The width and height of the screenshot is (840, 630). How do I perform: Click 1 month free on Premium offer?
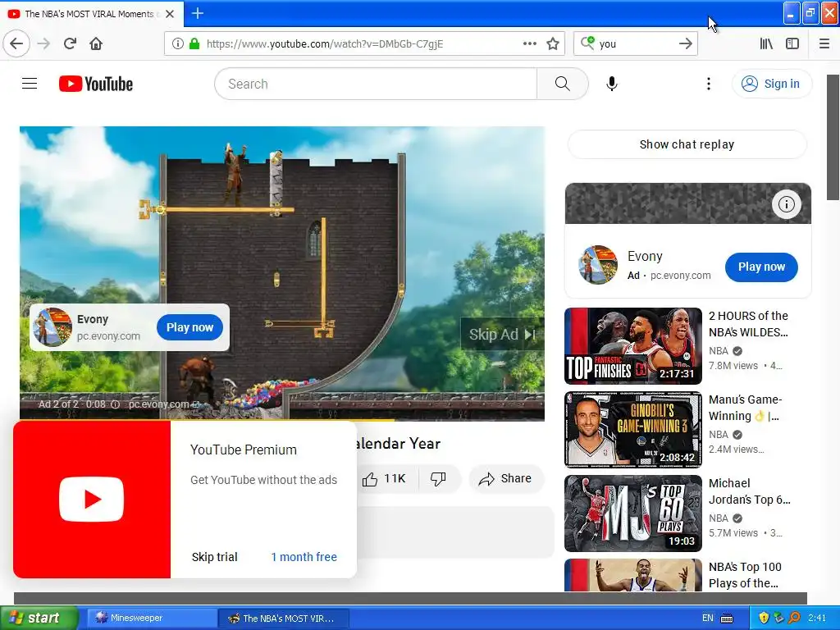304,557
